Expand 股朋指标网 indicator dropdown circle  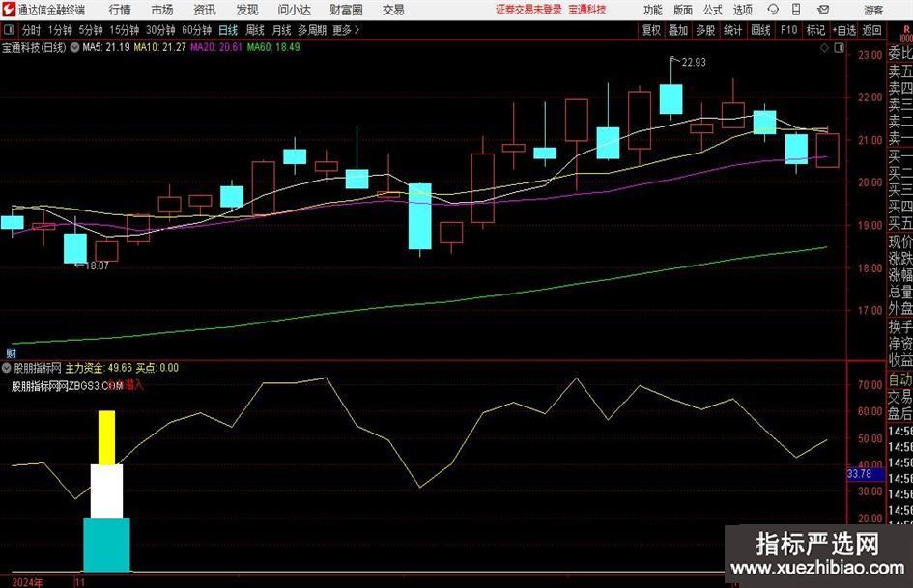pyautogui.click(x=7, y=368)
